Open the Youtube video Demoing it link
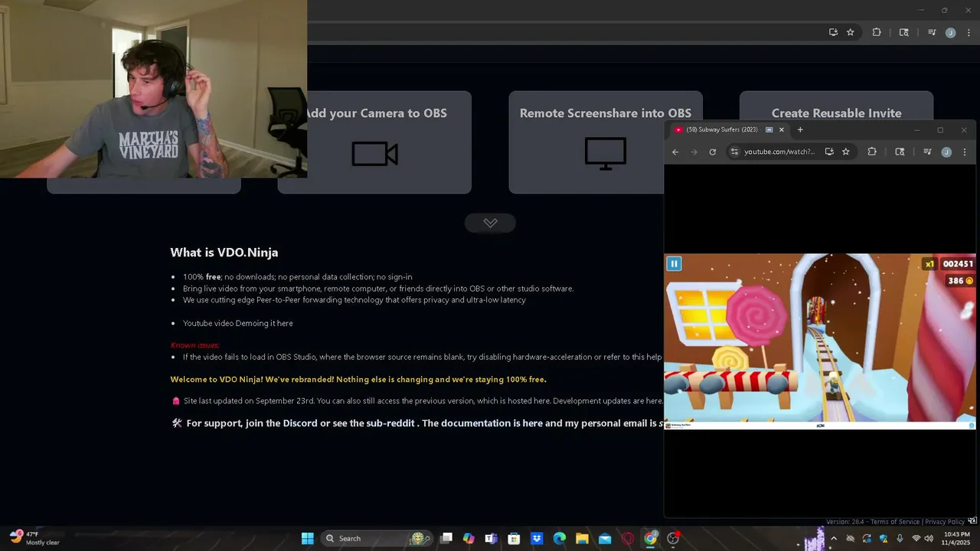Image resolution: width=980 pixels, height=551 pixels. (x=237, y=323)
